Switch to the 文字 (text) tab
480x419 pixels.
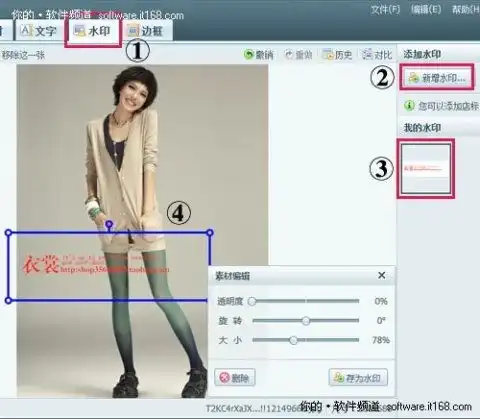(38, 31)
